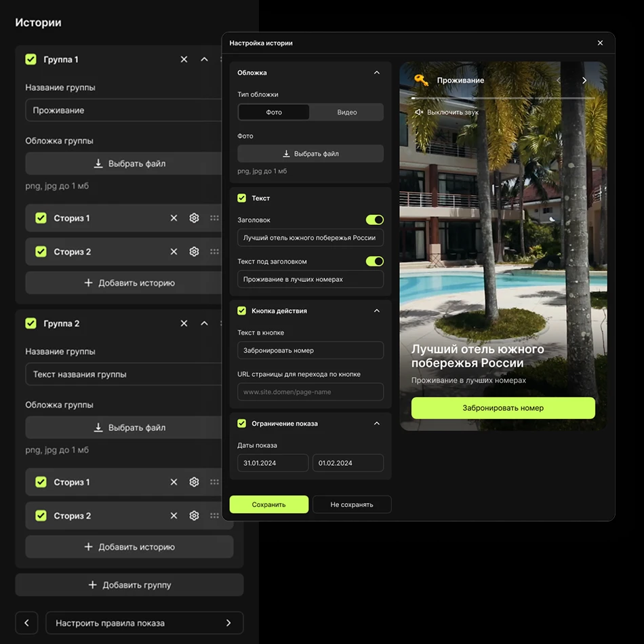
Task: Click the Текст названия группы field
Action: 123,374
